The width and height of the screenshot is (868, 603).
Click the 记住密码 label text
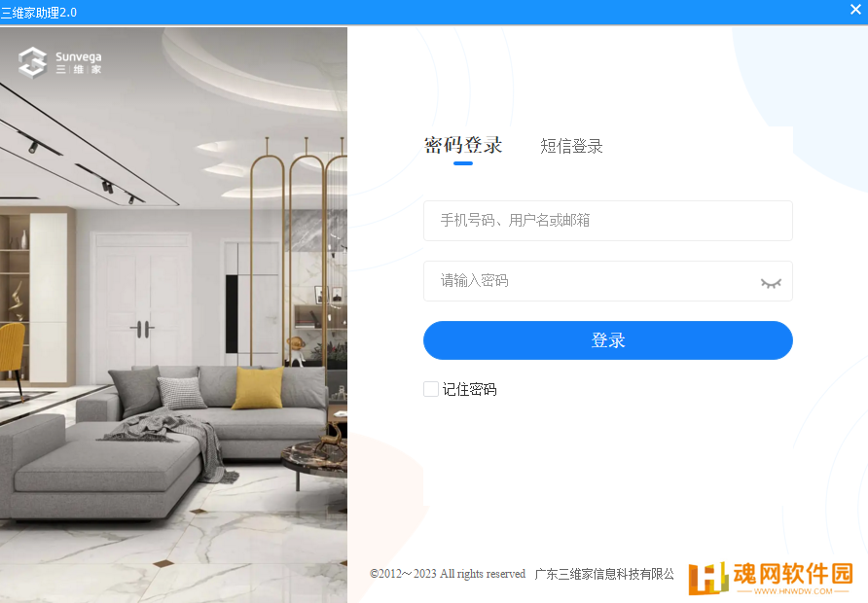pos(469,389)
